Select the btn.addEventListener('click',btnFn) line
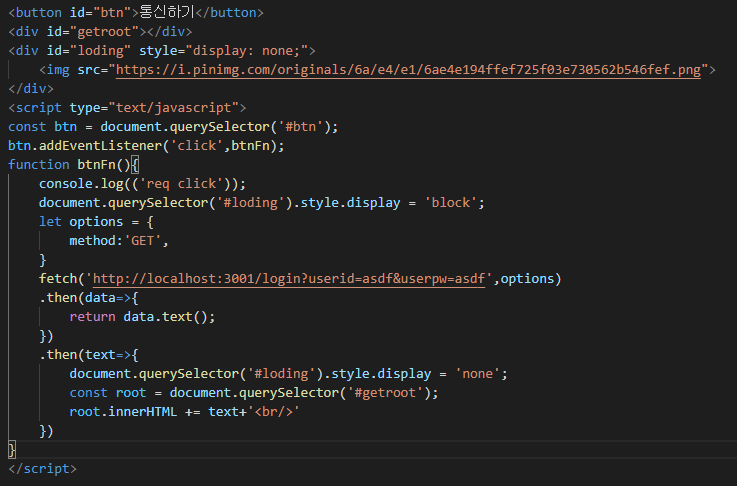This screenshot has width=737, height=486. [146, 146]
